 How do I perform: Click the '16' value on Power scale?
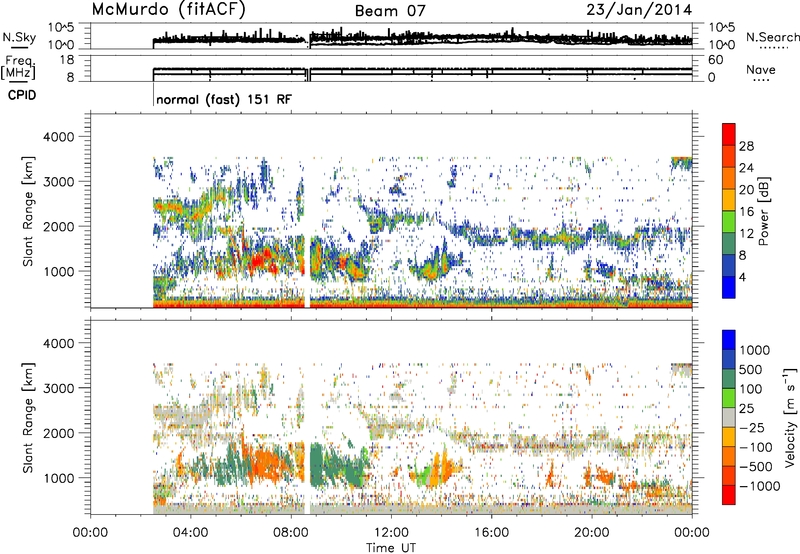click(746, 212)
